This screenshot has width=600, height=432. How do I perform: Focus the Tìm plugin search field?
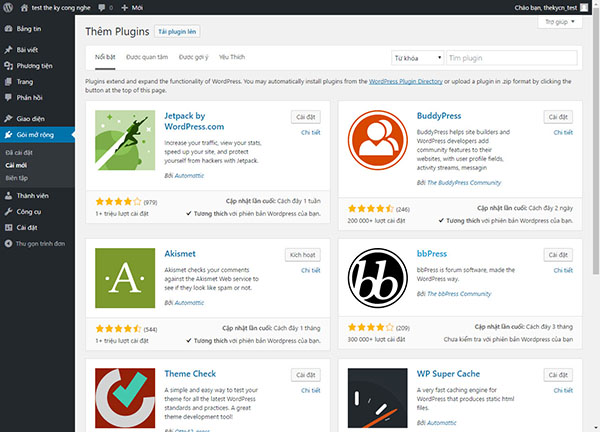pyautogui.click(x=512, y=58)
